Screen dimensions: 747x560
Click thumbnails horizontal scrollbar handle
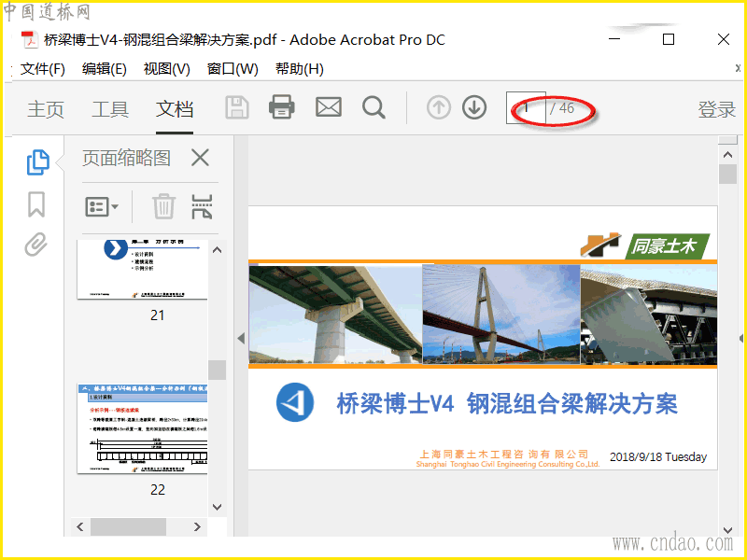coord(128,526)
